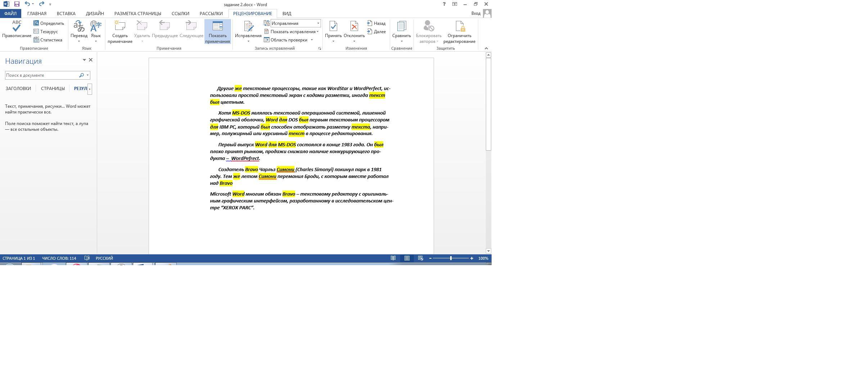Open the undo history dropdown arrow
This screenshot has height=366, width=868.
point(33,4)
